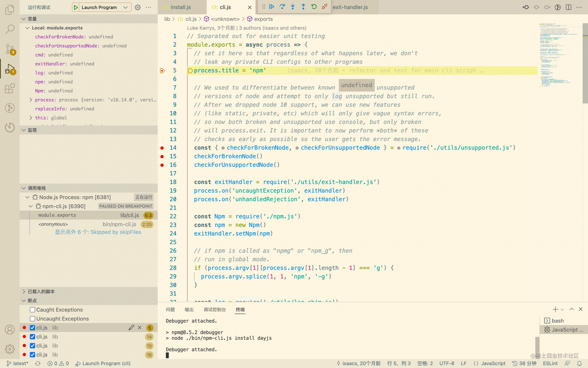Disconnect the debugger
This screenshot has width=588, height=368.
pyautogui.click(x=324, y=7)
